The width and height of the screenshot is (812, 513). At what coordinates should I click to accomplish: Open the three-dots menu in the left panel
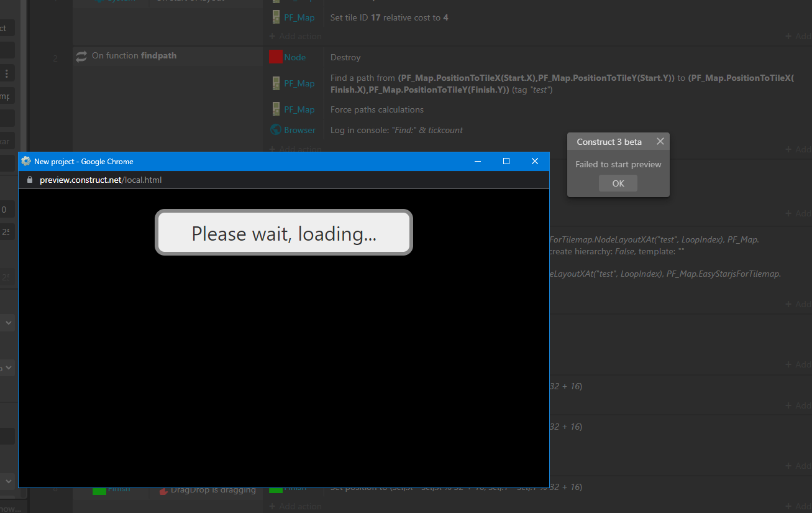pos(7,74)
